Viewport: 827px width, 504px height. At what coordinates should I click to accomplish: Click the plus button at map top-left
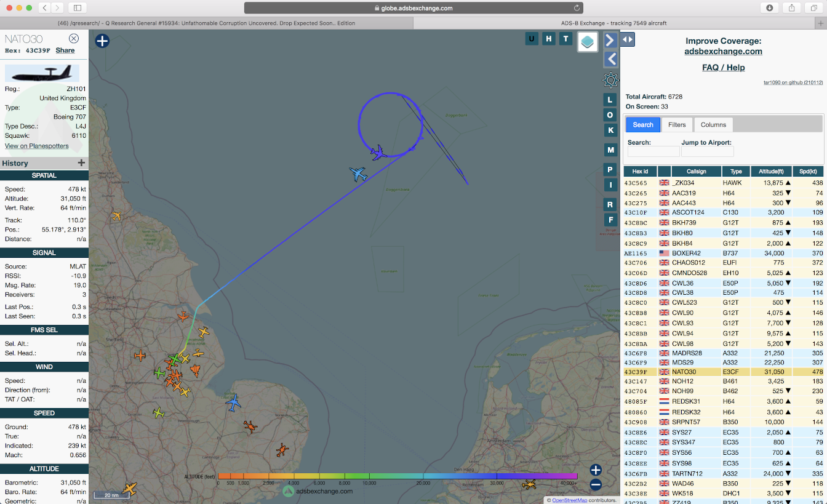click(102, 41)
